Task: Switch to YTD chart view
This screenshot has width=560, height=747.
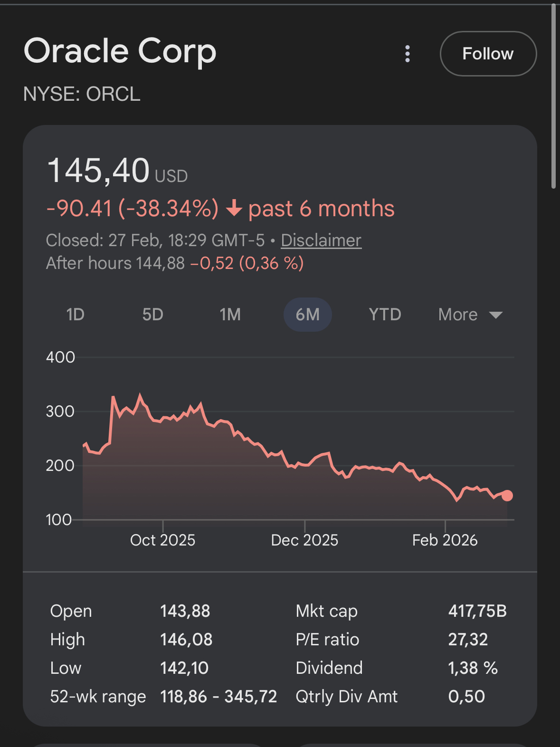Action: click(385, 315)
